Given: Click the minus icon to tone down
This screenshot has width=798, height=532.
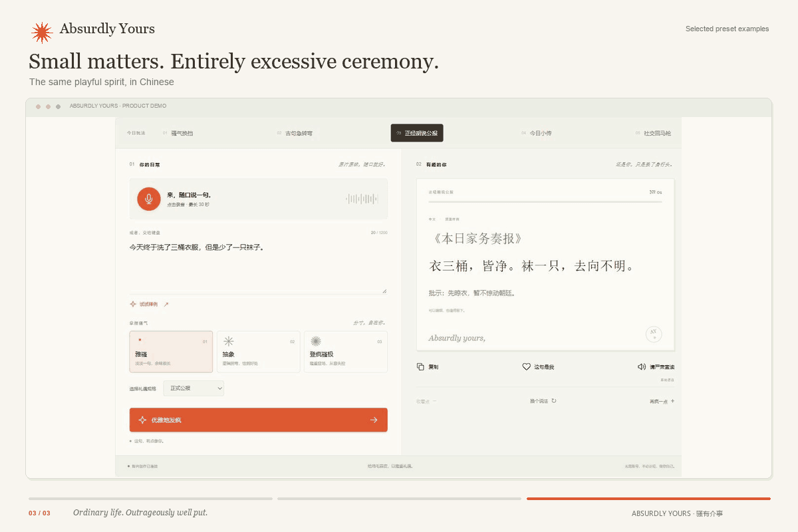Looking at the screenshot, I should pyautogui.click(x=434, y=401).
